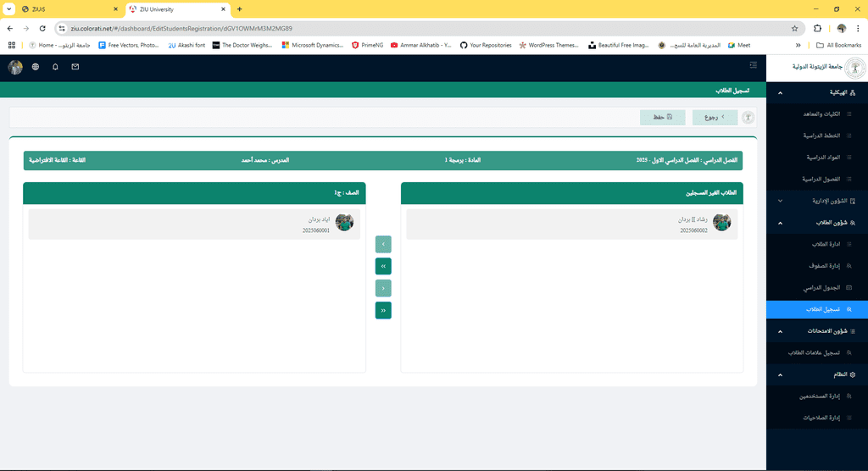
Task: Show more bookmarks with double chevron
Action: click(798, 46)
